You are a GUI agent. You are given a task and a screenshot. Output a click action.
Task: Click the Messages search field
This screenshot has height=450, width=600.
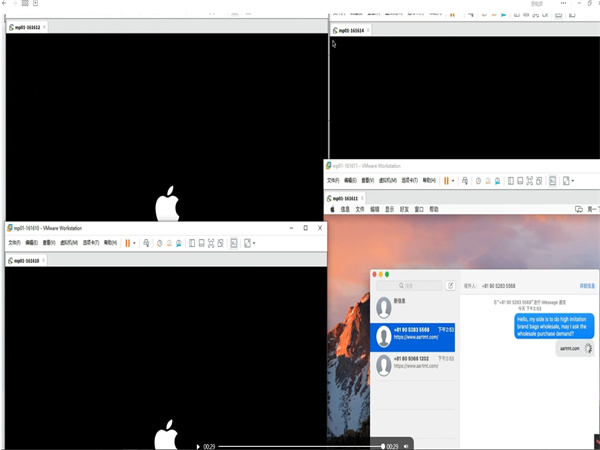410,286
